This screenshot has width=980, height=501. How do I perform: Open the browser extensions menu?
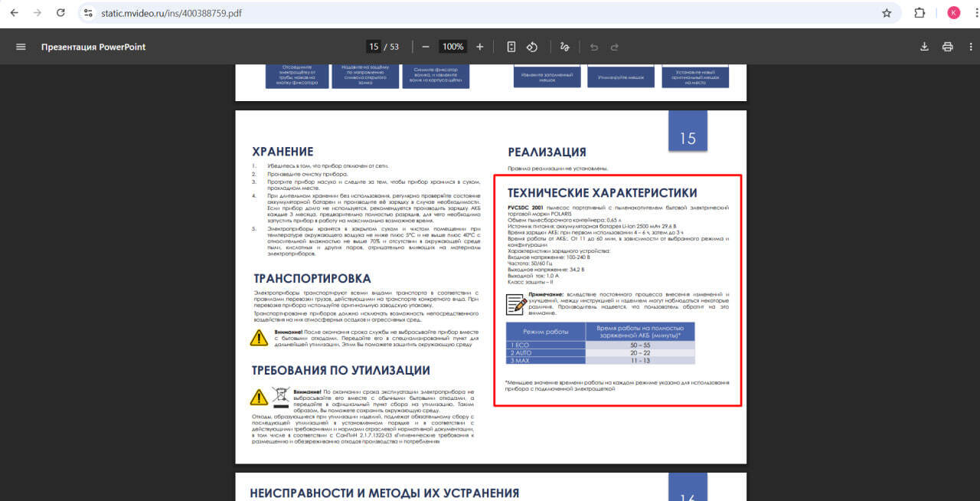(x=920, y=13)
